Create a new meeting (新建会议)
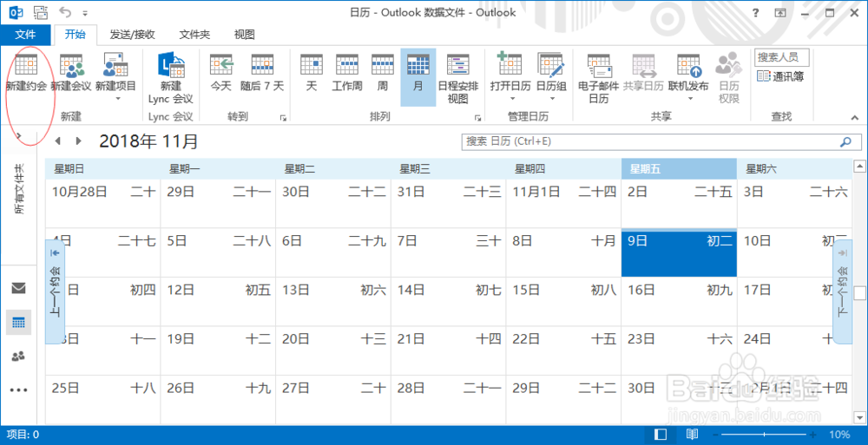This screenshot has width=868, height=445. 71,73
